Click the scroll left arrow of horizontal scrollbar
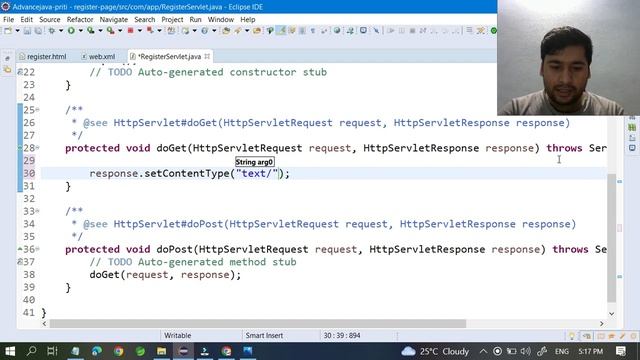This screenshot has width=640, height=360. point(44,324)
